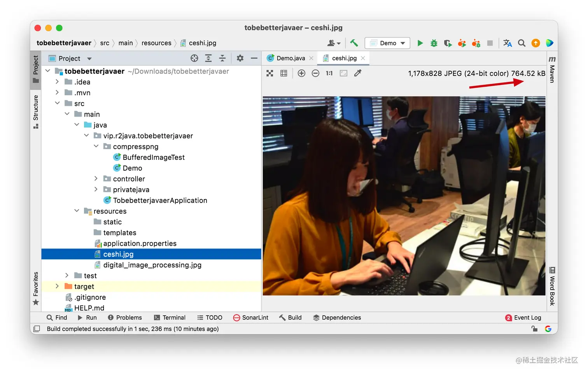Image resolution: width=588 pixels, height=374 pixels.
Task: Toggle tool window bars status icon
Action: pos(37,329)
